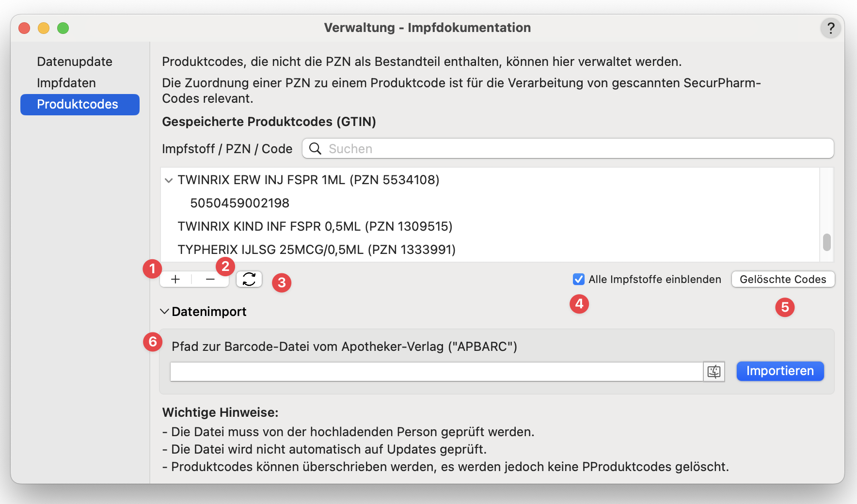The width and height of the screenshot is (857, 504).
Task: Select Produktcodes in the sidebar
Action: 78,104
